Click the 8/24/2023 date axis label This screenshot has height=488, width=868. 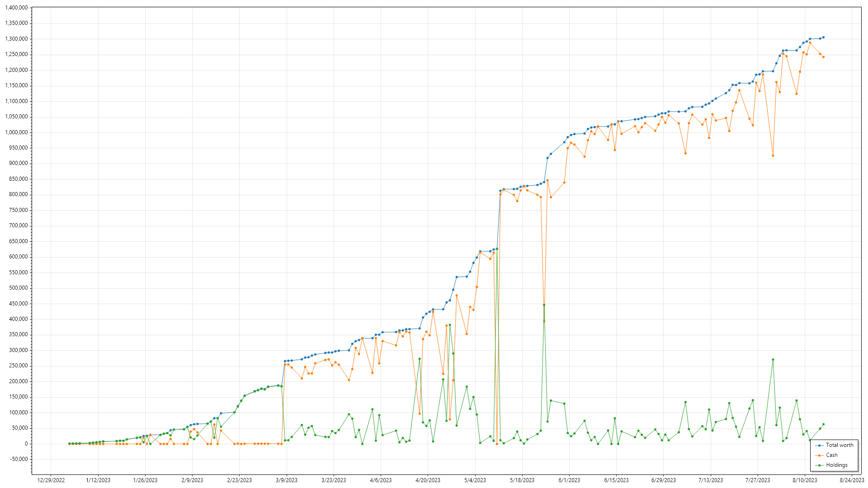(852, 480)
